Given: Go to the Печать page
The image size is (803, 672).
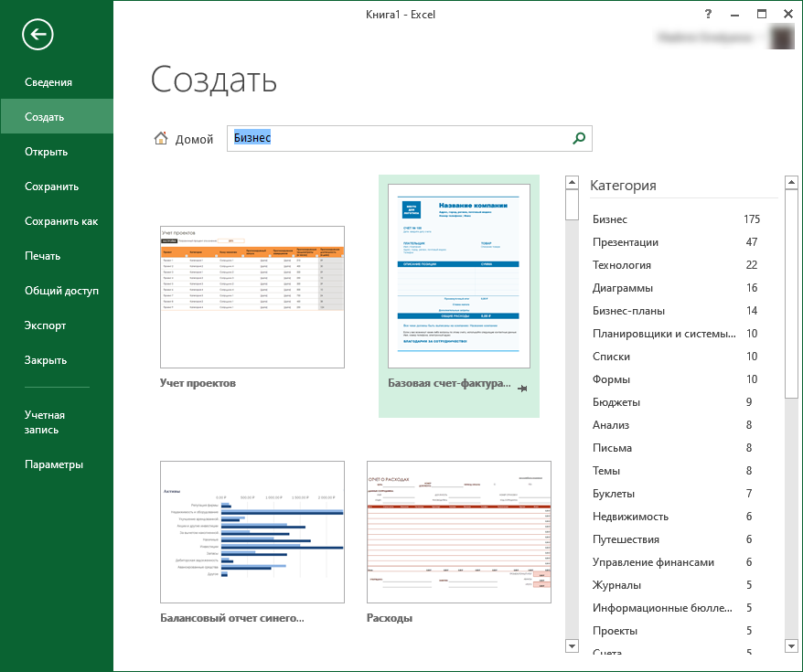Looking at the screenshot, I should (x=42, y=256).
